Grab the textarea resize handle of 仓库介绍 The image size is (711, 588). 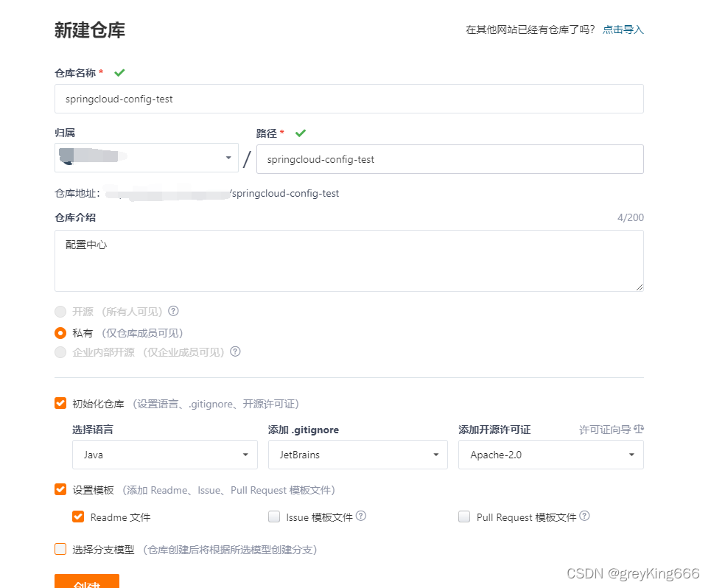640,287
